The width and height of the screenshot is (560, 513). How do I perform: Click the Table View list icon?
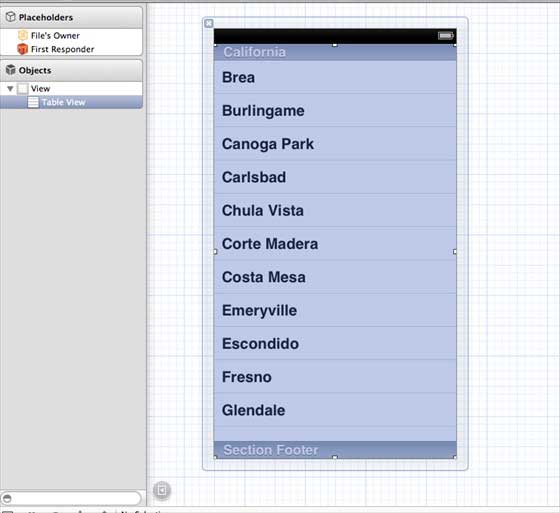point(33,102)
